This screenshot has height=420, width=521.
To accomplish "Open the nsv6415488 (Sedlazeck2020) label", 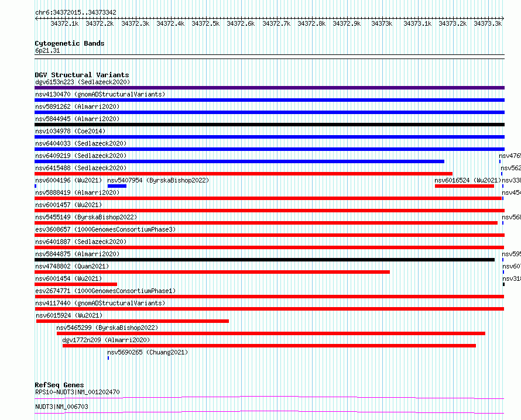I will click(81, 168).
